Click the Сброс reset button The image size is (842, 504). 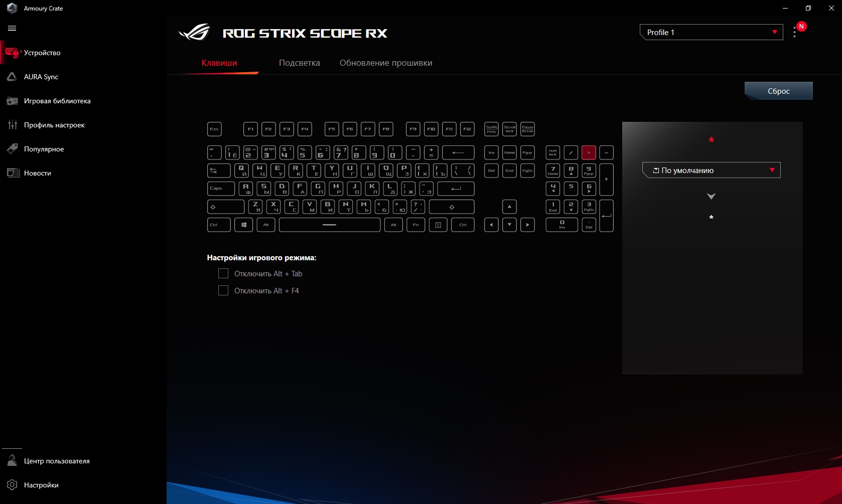pos(778,91)
